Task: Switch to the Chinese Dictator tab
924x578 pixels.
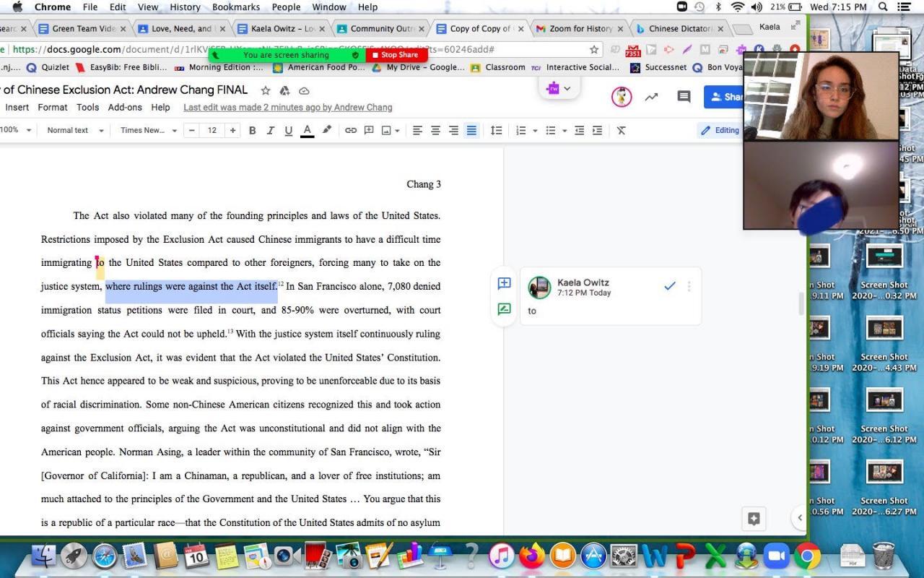Action: pyautogui.click(x=680, y=29)
